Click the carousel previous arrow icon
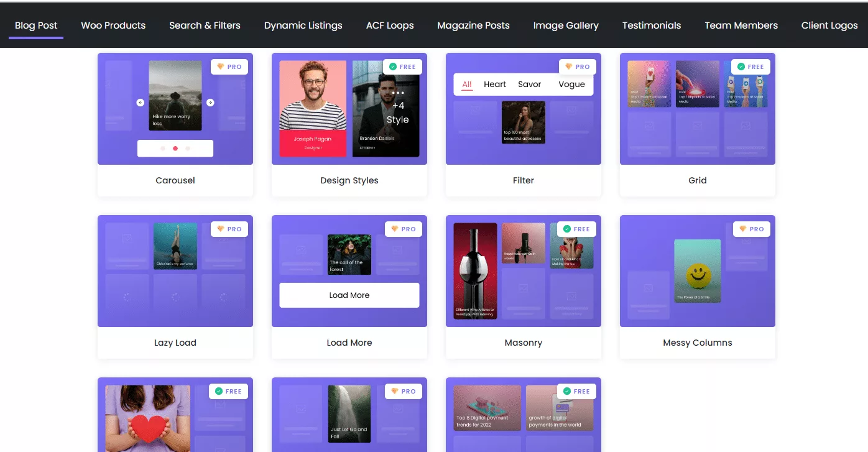 pos(141,103)
